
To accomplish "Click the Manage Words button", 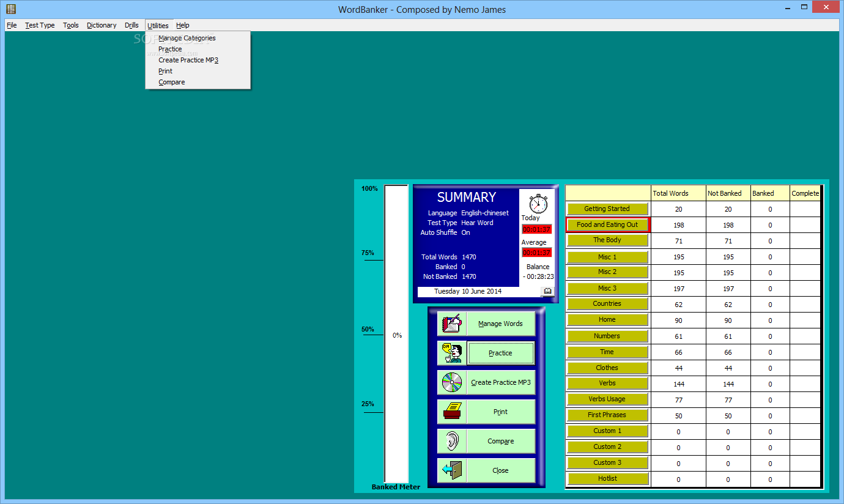I will tap(500, 324).
